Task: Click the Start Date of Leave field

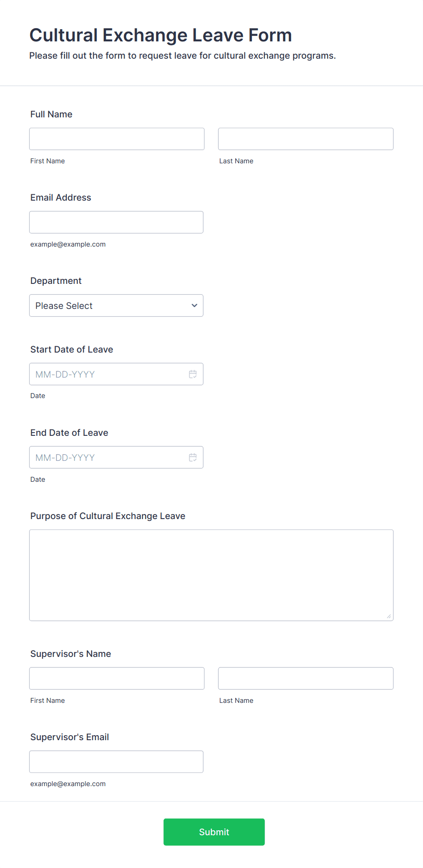Action: [116, 374]
